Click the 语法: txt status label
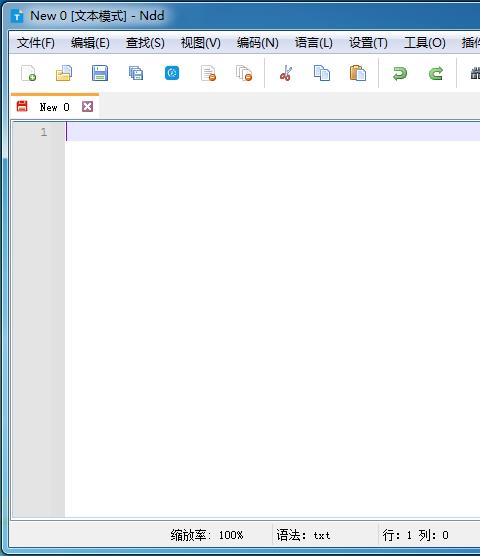Viewport: 480px width, 556px height. click(303, 535)
